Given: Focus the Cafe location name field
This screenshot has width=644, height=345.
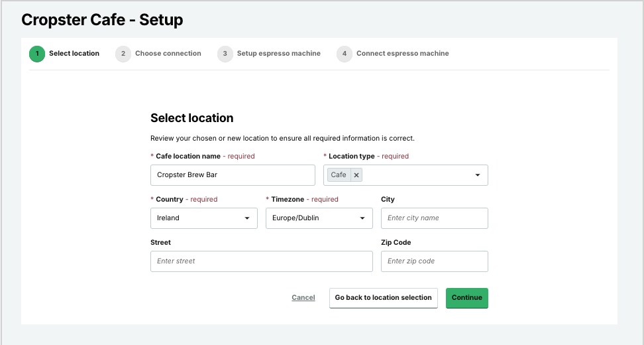Looking at the screenshot, I should click(x=233, y=175).
